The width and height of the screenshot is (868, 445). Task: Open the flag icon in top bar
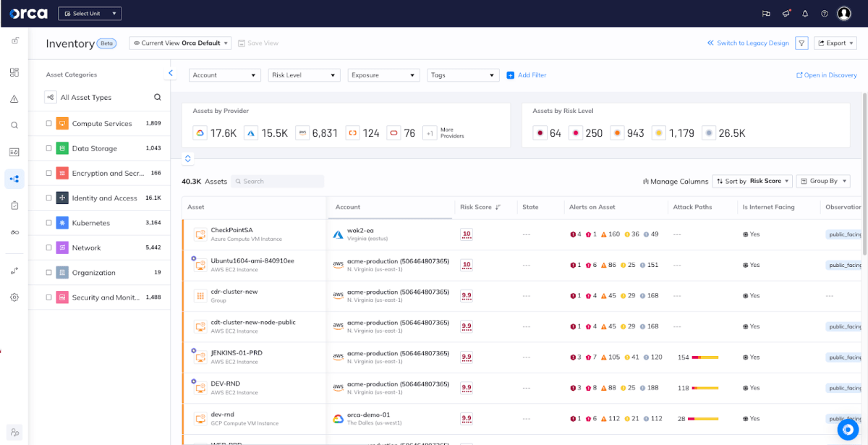(x=767, y=14)
